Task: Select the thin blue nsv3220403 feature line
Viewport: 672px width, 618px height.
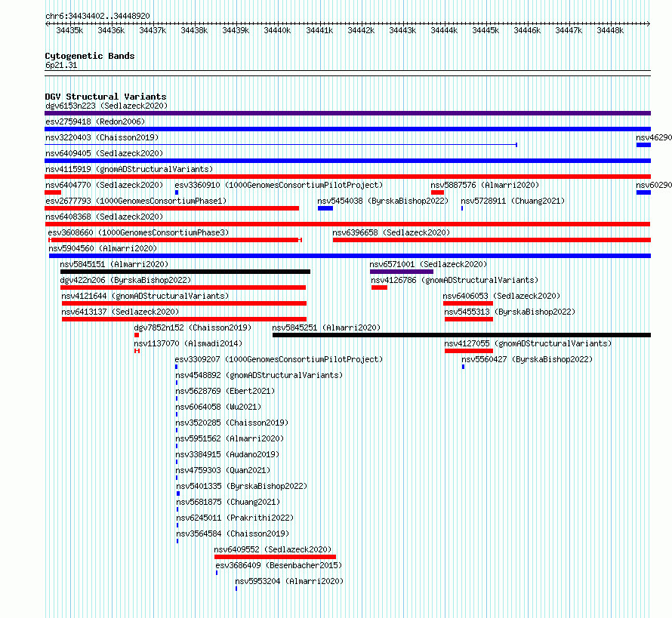Action: pyautogui.click(x=281, y=145)
